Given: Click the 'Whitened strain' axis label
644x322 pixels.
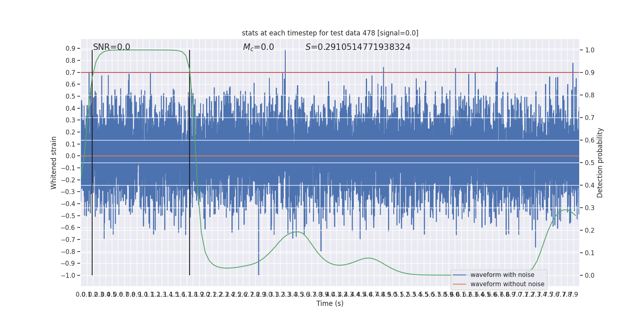Looking at the screenshot, I should click(54, 163).
